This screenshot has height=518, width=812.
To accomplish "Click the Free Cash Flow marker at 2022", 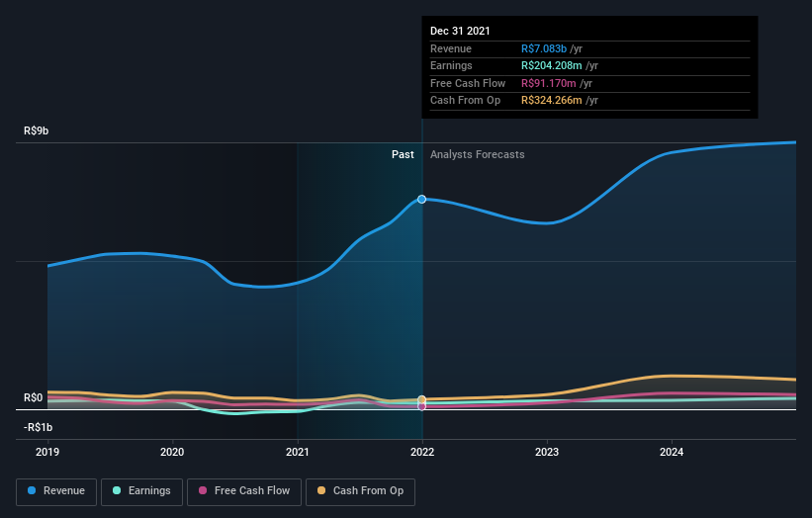I will coord(422,406).
